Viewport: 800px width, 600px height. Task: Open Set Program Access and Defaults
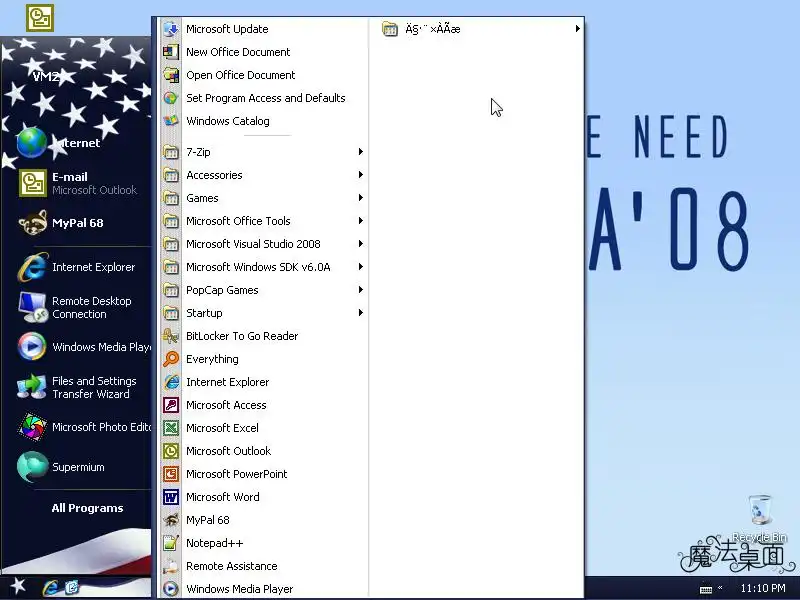click(x=263, y=98)
